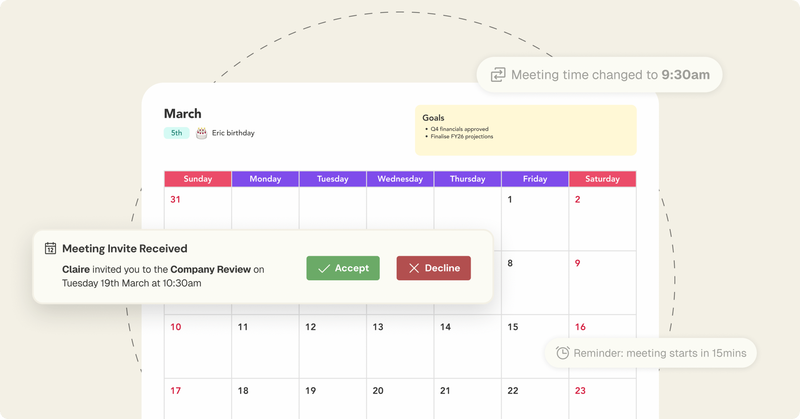Select Tuesday the 19th in calendar

pos(333,399)
